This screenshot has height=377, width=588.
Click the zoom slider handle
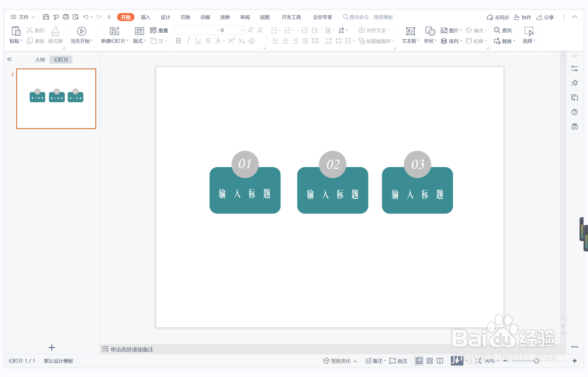(x=536, y=361)
